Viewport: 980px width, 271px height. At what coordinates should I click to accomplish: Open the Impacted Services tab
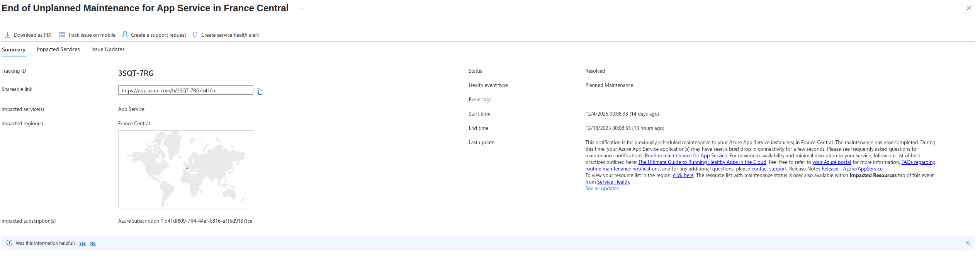coord(58,49)
